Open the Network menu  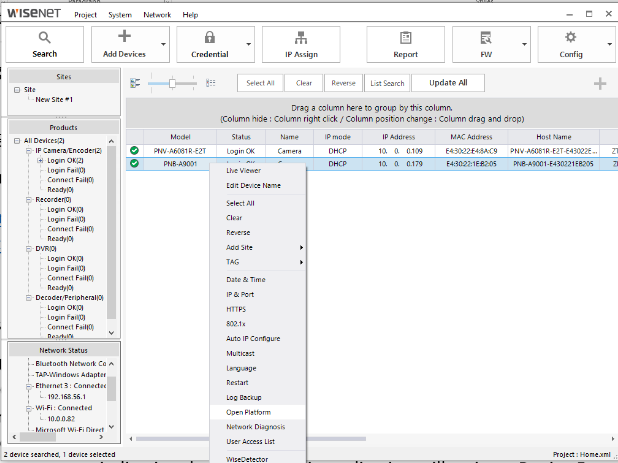pos(157,15)
